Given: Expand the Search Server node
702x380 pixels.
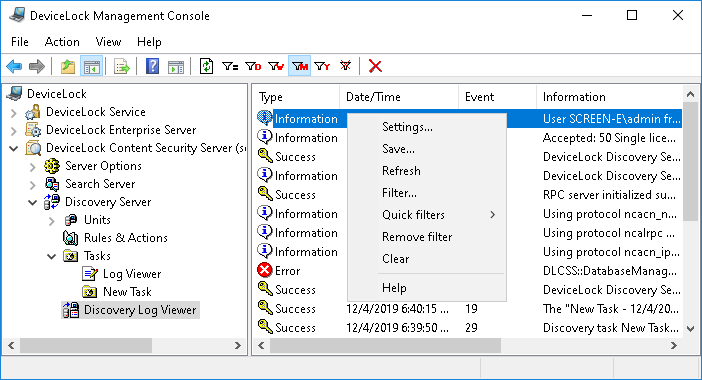Looking at the screenshot, I should (33, 185).
